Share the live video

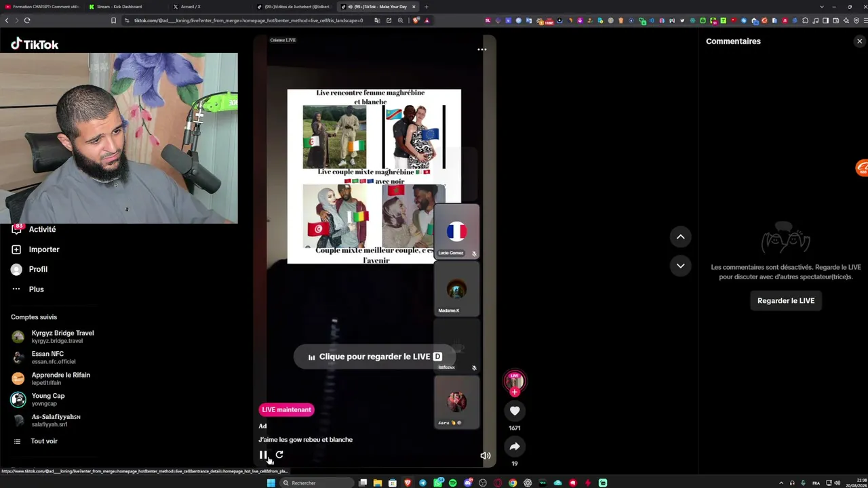(x=515, y=447)
